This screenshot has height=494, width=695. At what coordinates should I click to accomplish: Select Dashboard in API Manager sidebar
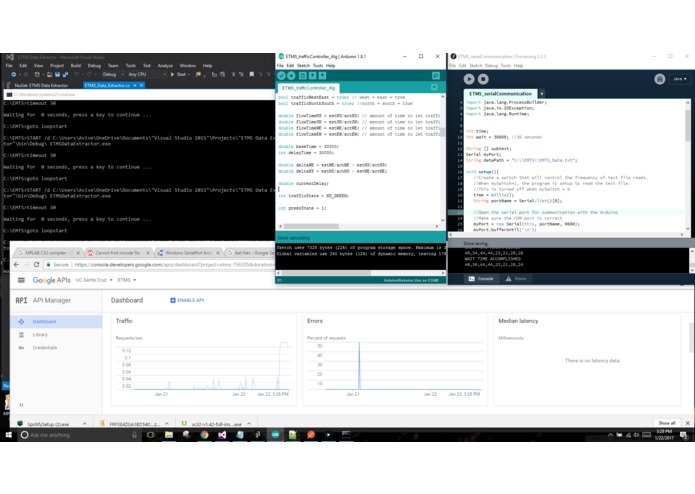coord(56,321)
